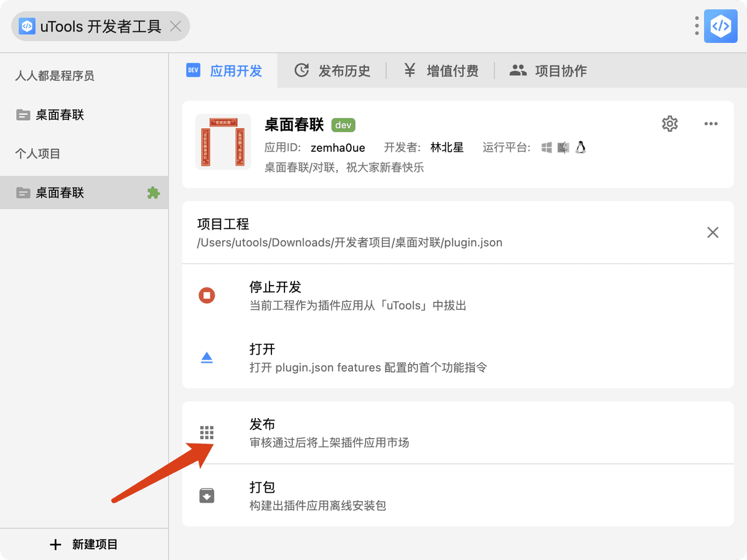The image size is (747, 560).
Task: Click the package archive box icon
Action: pos(207,495)
